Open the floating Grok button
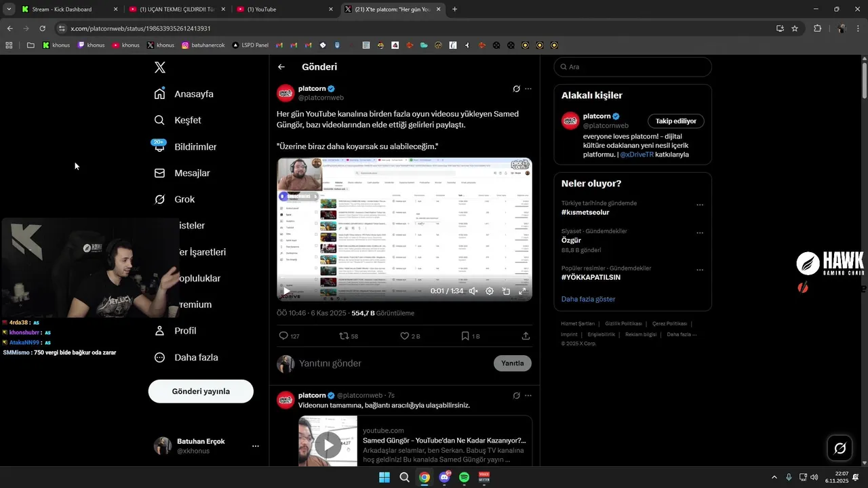 click(x=840, y=448)
